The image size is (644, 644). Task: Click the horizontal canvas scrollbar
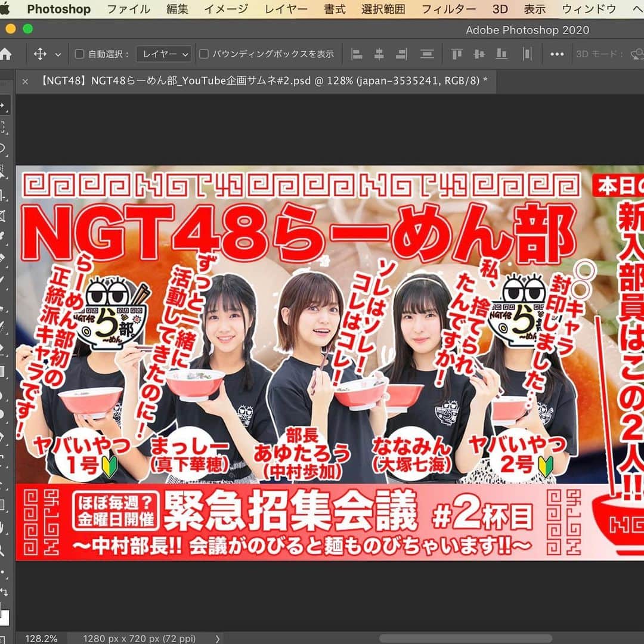[465, 638]
